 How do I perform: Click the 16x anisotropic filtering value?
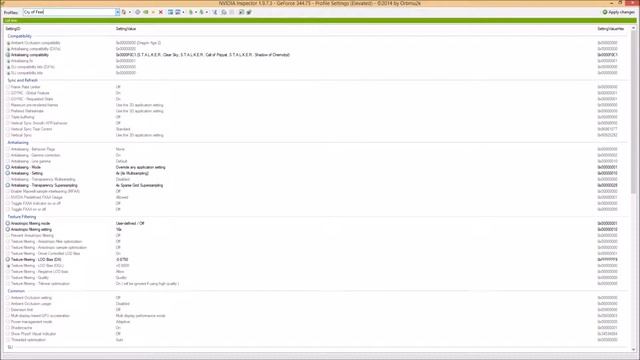(119, 230)
